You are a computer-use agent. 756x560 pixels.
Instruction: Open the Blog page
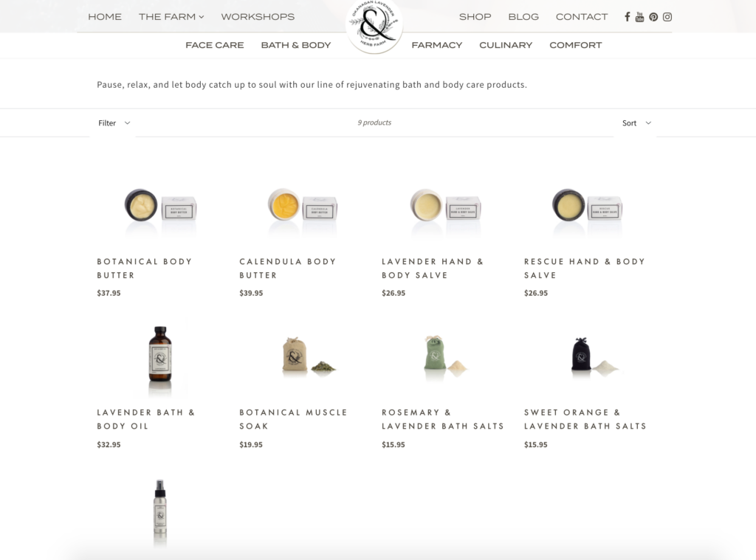pos(523,17)
